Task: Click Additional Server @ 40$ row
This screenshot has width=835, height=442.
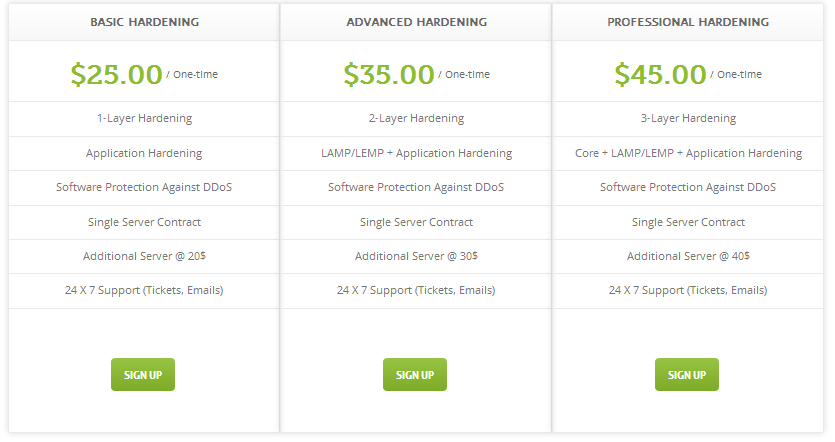Action: click(688, 256)
